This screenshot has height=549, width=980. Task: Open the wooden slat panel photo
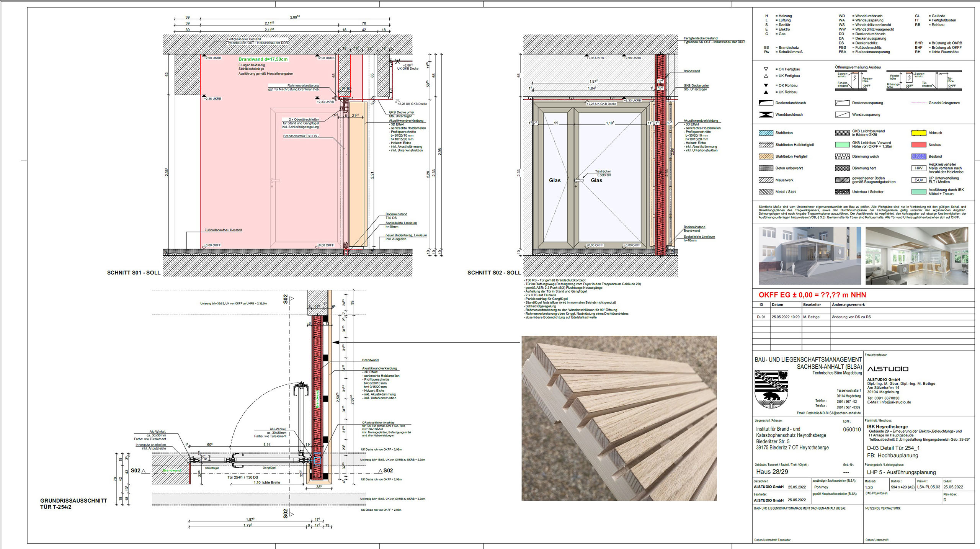pos(619,418)
